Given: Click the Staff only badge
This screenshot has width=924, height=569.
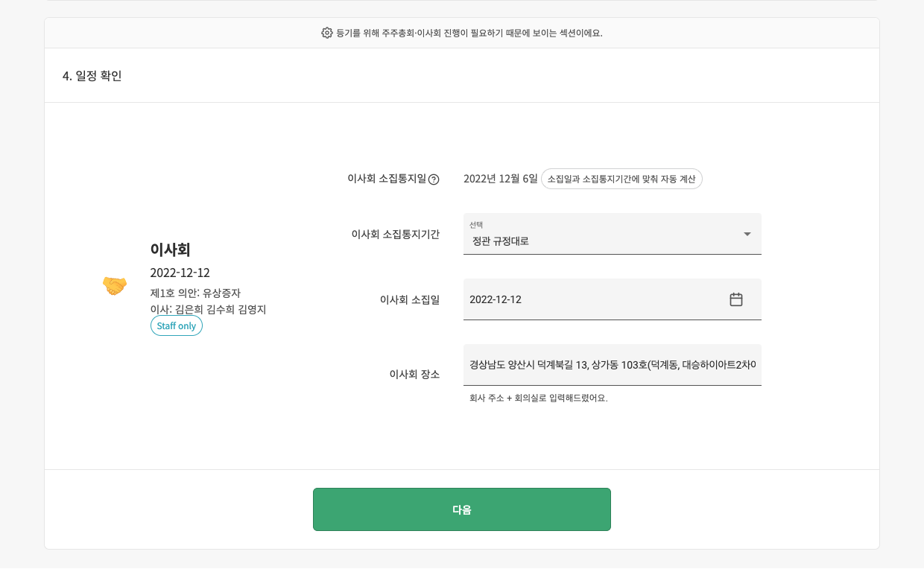Looking at the screenshot, I should [176, 325].
